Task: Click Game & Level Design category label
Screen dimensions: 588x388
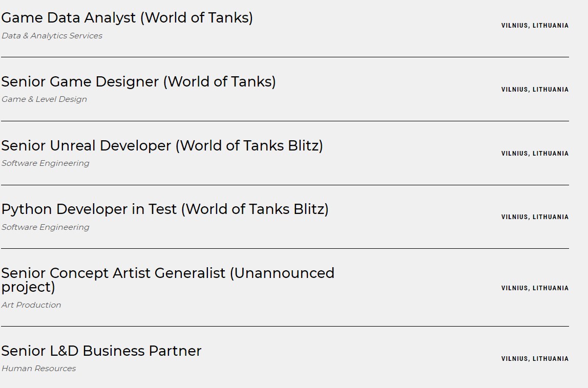Action: pos(44,99)
